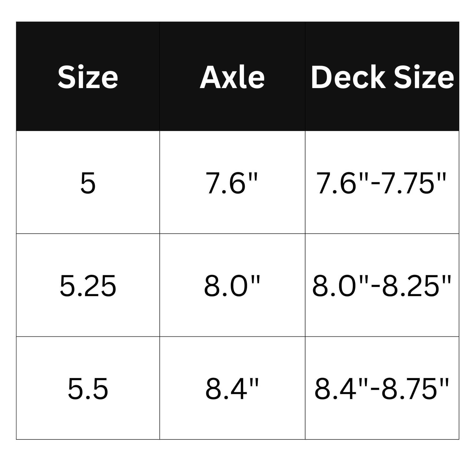This screenshot has width=476, height=476.
Task: Select the smallest truck size in the table
Action: click(x=88, y=182)
